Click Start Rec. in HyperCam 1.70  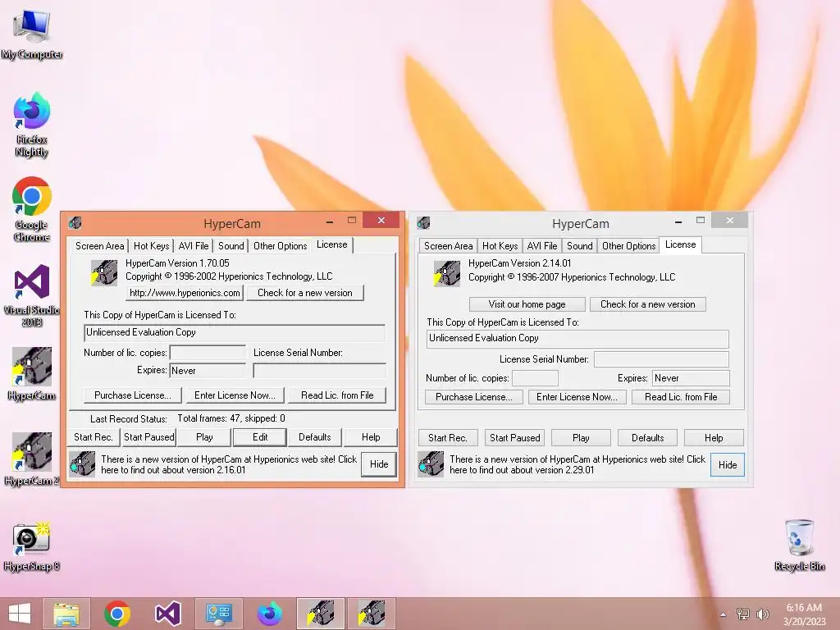[x=94, y=437]
